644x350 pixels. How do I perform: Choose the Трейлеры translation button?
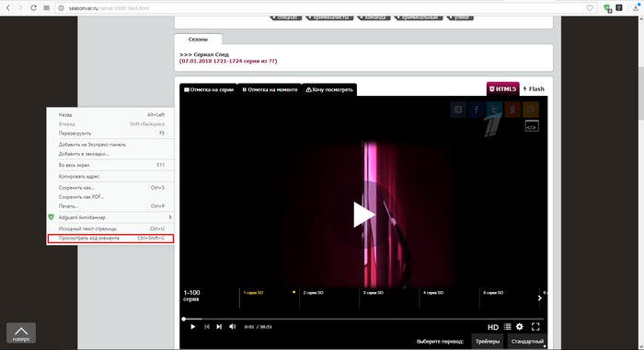point(488,342)
